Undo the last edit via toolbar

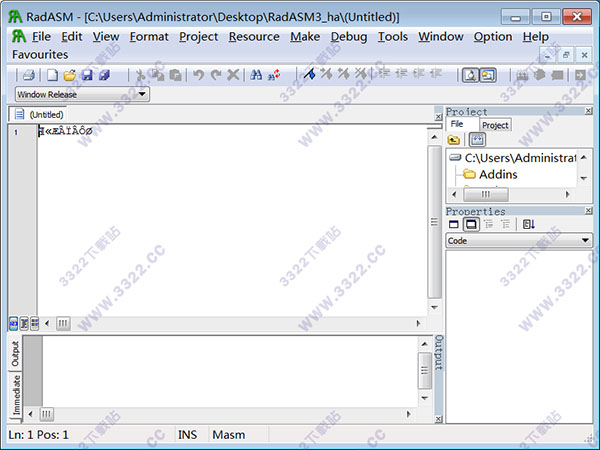tap(198, 75)
